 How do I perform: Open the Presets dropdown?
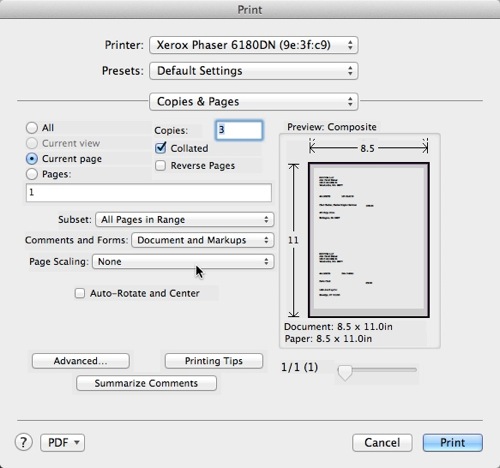[254, 71]
